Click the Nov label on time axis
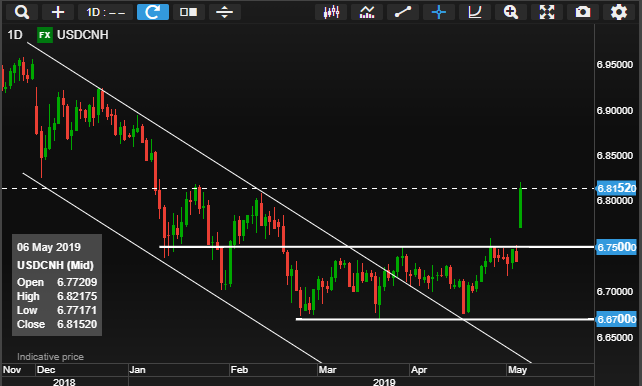This screenshot has width=642, height=386. point(12,370)
